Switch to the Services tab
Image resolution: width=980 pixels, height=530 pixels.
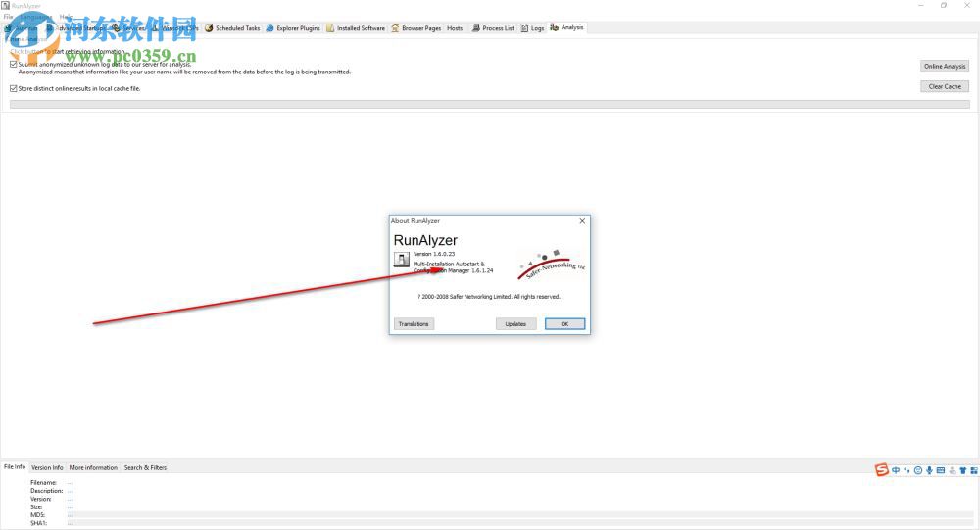pos(129,28)
